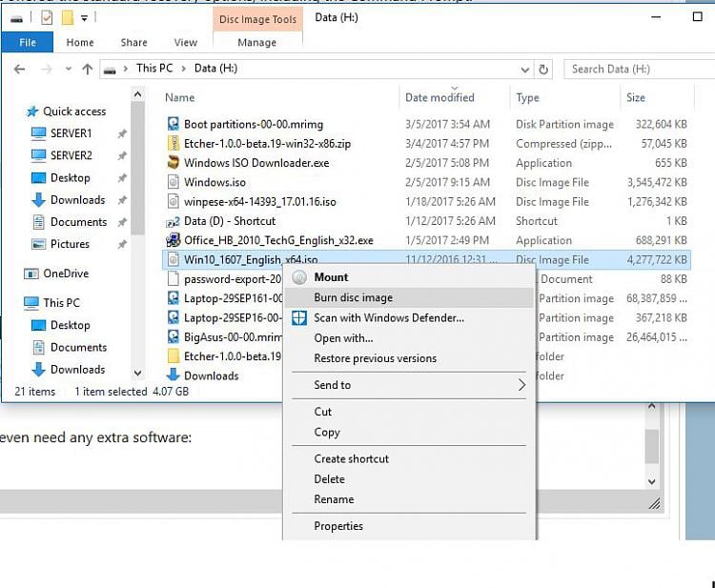This screenshot has height=588, width=715.
Task: Open Pictures in Quick access
Action: click(70, 244)
